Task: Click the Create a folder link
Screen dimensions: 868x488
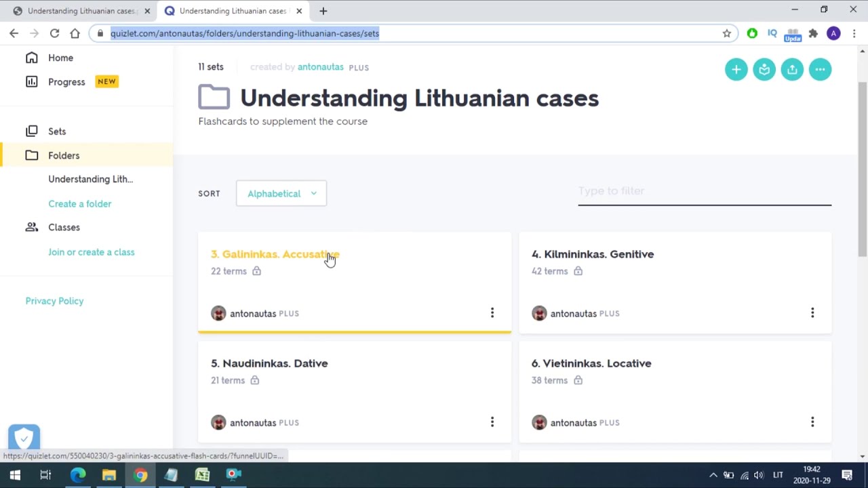Action: (x=79, y=203)
